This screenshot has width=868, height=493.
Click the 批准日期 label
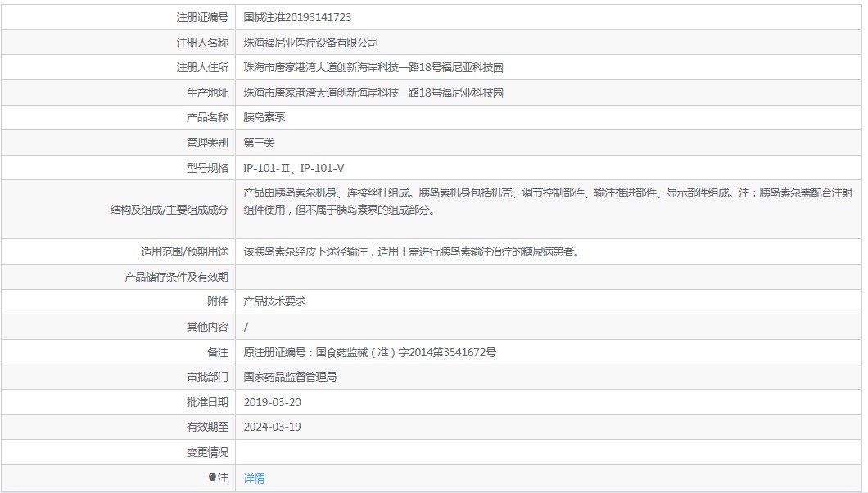coord(207,402)
